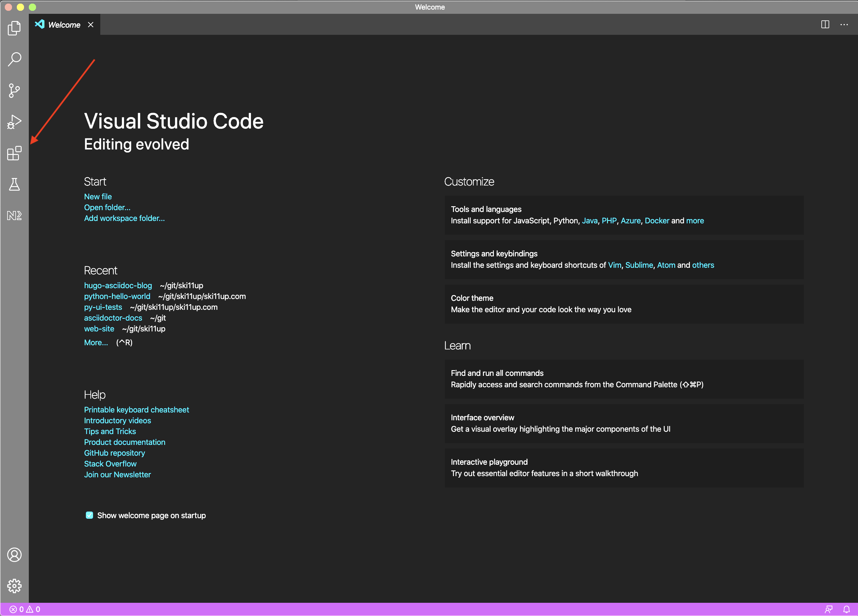Uncheck Show welcome page on startup
The image size is (858, 616).
tap(89, 515)
